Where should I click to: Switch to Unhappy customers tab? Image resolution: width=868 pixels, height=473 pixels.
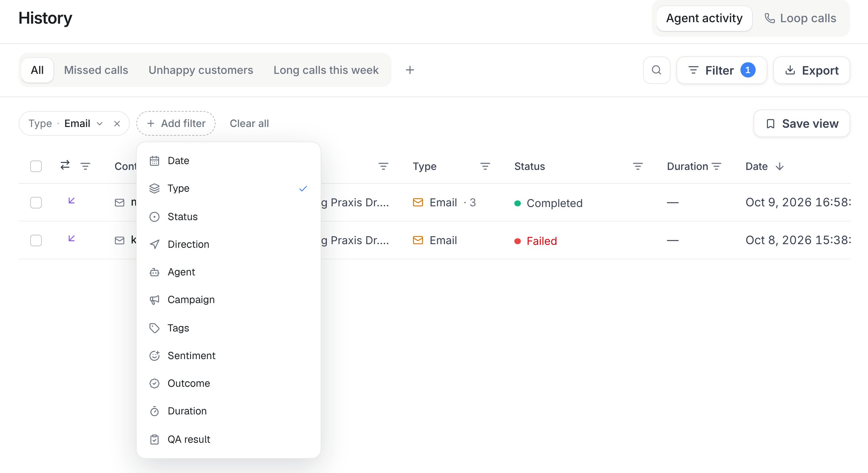(201, 70)
